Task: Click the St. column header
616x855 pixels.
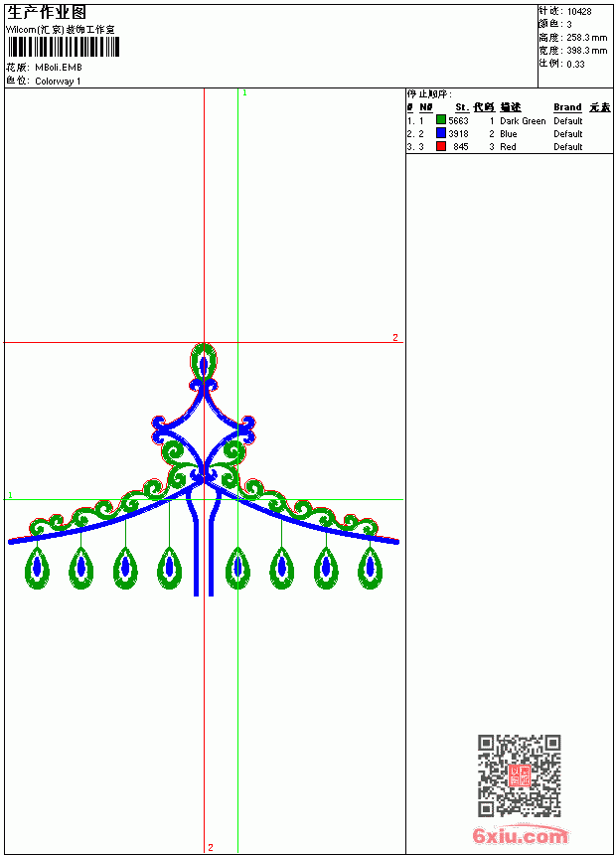Action: [x=462, y=107]
